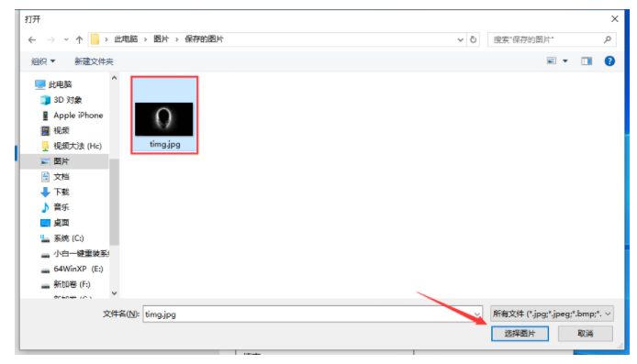This screenshot has height=364, width=637.
Task: Click the 选择图片 button
Action: 520,334
